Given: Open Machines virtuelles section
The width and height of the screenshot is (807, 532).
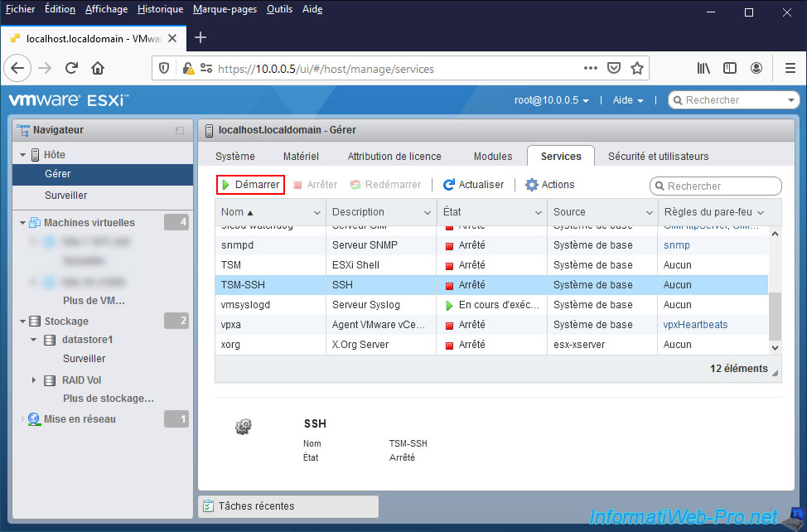Looking at the screenshot, I should click(x=89, y=222).
